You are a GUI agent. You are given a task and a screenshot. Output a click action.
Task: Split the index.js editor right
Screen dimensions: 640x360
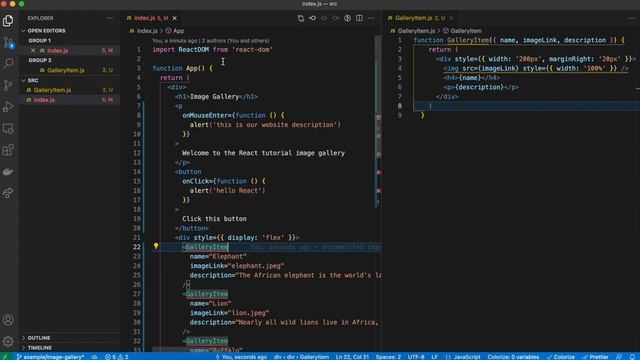pos(359,18)
